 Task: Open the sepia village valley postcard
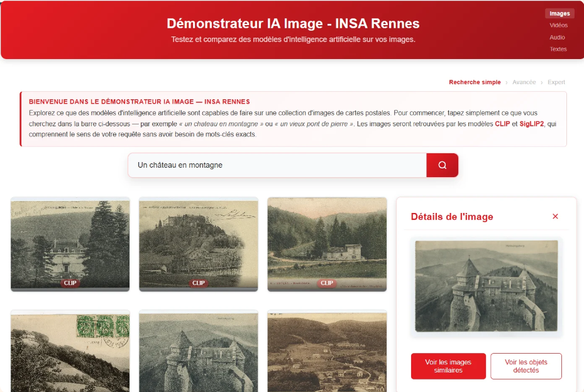pos(327,351)
